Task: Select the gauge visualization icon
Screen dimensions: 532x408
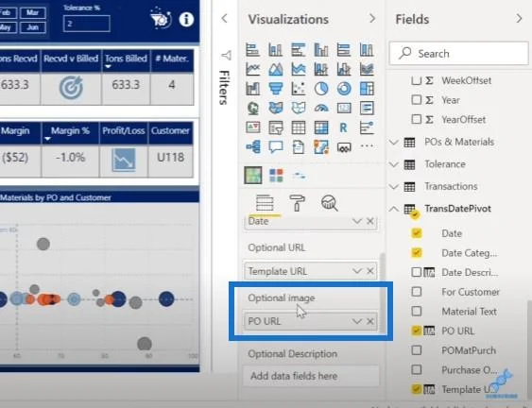Action: (321, 109)
